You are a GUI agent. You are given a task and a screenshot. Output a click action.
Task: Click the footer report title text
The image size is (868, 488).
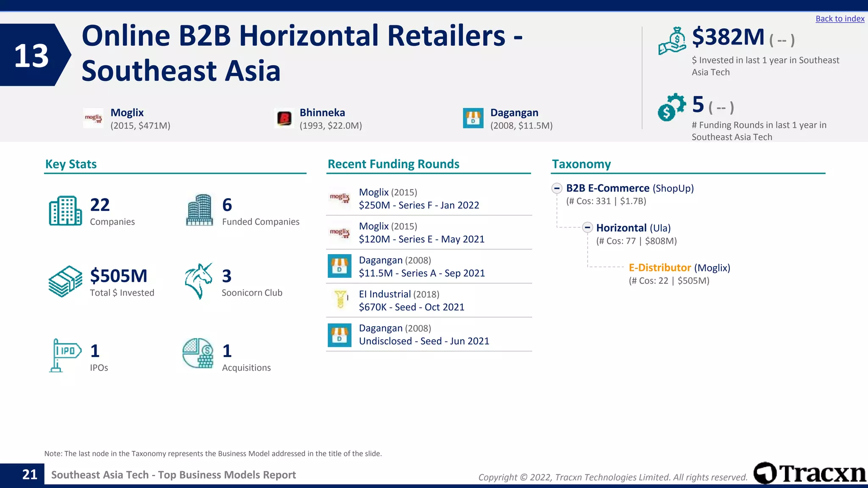click(x=173, y=475)
